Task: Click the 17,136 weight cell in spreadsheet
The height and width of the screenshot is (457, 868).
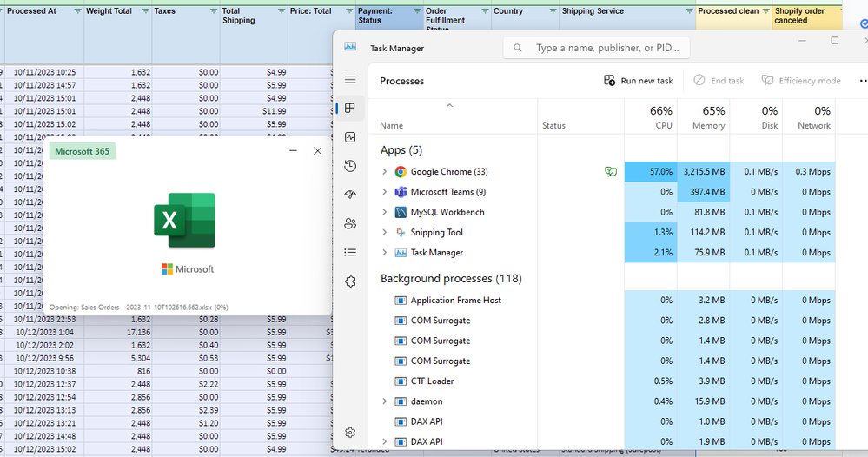Action: [118, 333]
